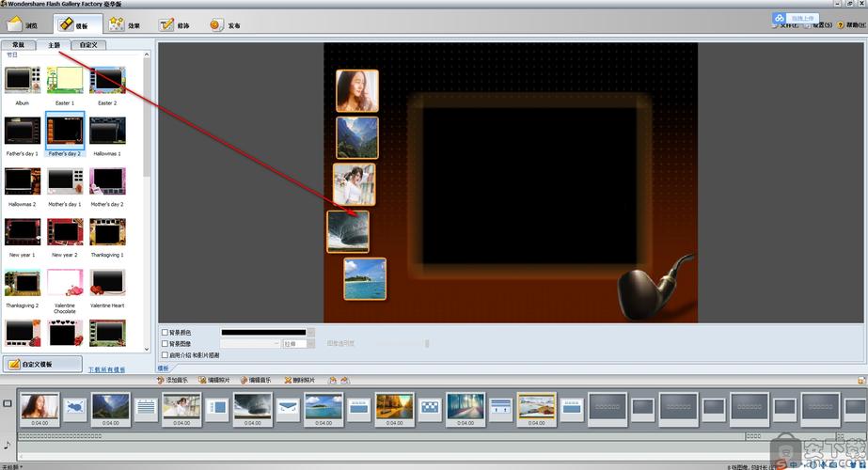868x470 pixels.
Task: Click the rotate right icon in toolbar
Action: pyautogui.click(x=345, y=381)
